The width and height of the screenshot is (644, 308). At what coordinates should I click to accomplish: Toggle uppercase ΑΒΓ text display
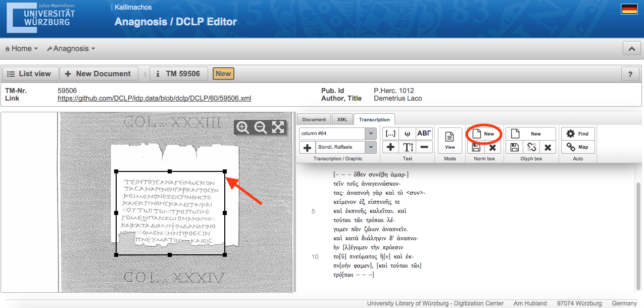click(424, 134)
